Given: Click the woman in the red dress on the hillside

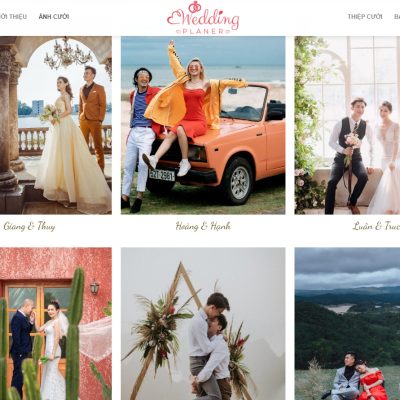Looking at the screenshot, I should [x=370, y=380].
